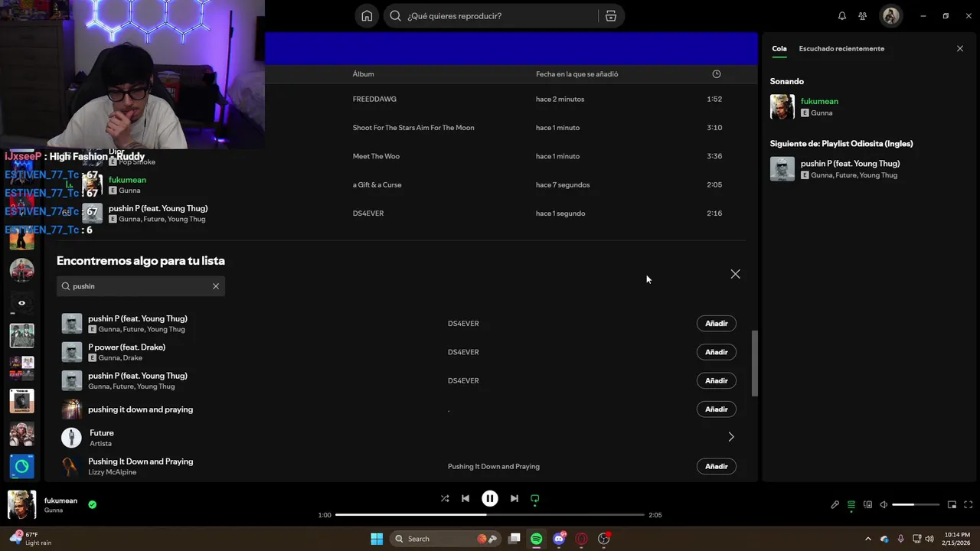Add P power (feat. Drake) with Añadir
This screenshot has width=980, height=551.
717,352
